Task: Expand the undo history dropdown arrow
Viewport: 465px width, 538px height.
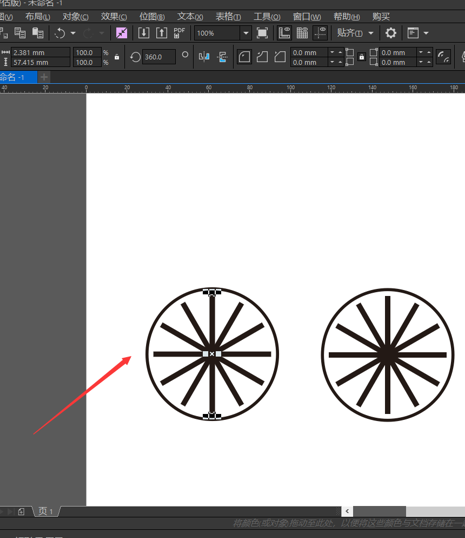Action: (73, 33)
